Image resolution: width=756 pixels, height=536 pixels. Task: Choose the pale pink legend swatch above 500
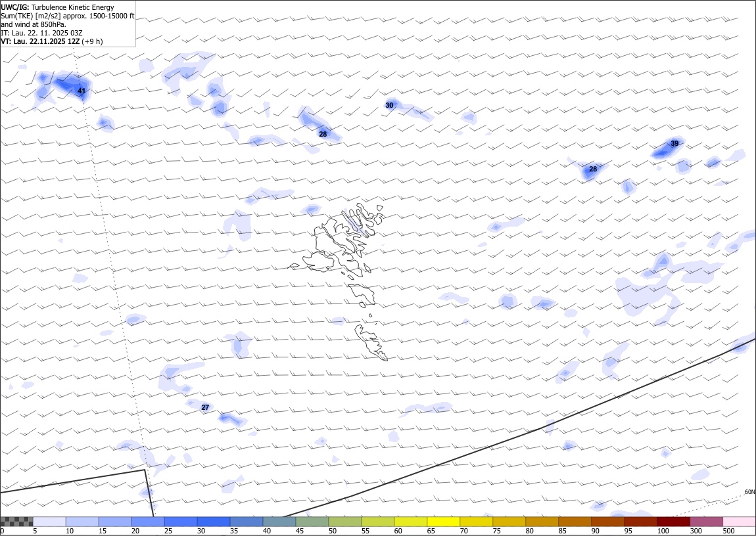[x=739, y=522]
